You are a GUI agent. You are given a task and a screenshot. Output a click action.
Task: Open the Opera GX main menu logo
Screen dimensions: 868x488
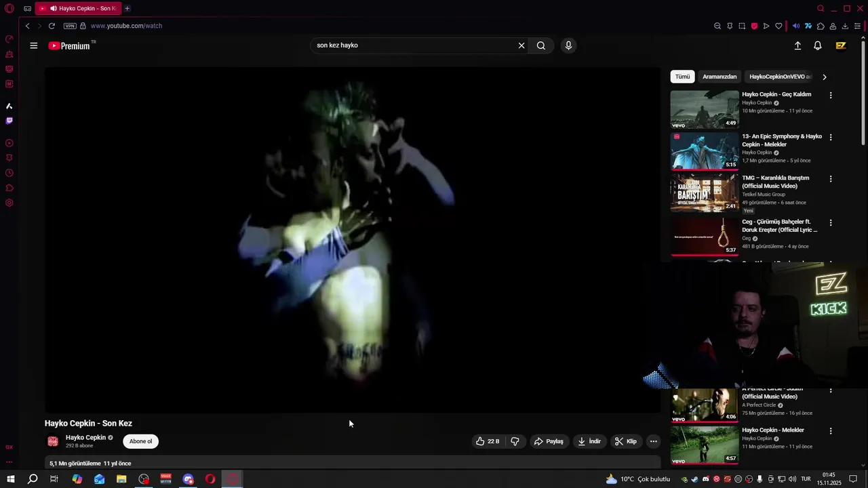click(9, 9)
